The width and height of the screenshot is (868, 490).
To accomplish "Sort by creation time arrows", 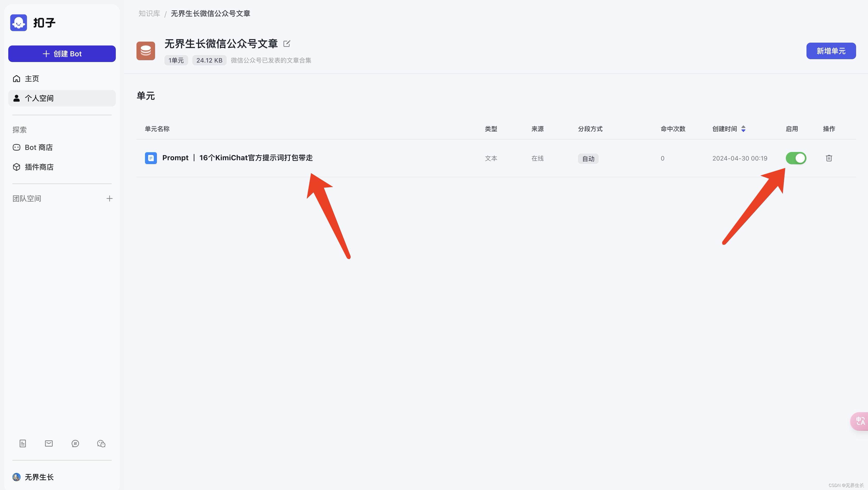I will tap(743, 129).
